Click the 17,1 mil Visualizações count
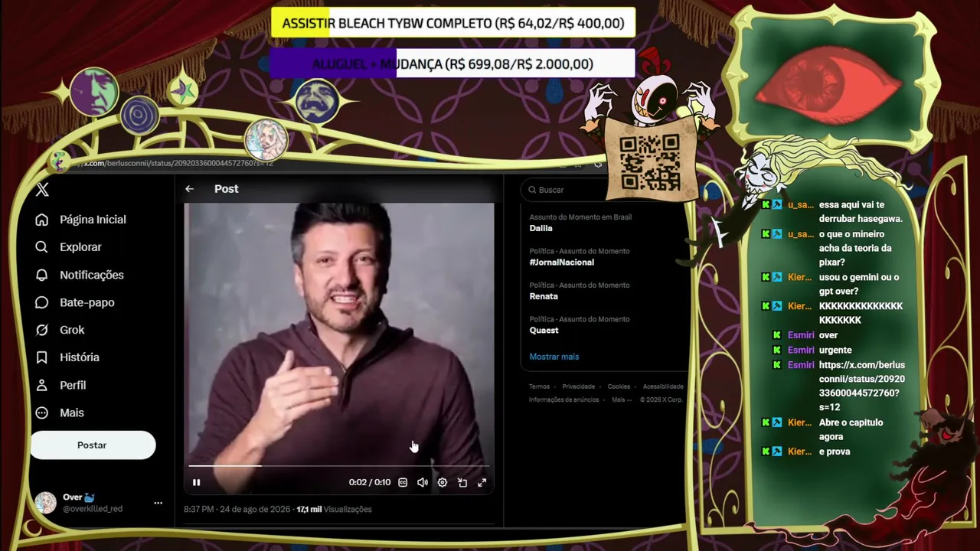Image resolution: width=980 pixels, height=551 pixels. [334, 510]
